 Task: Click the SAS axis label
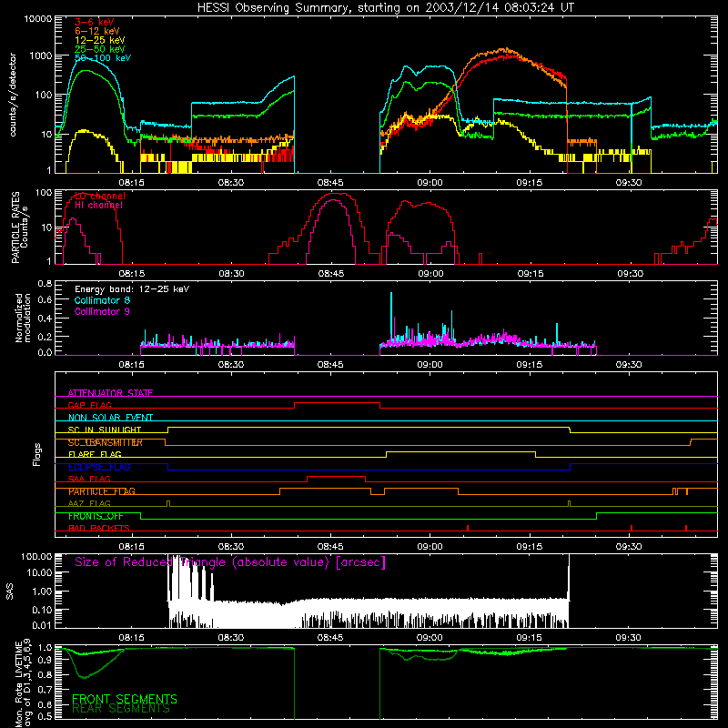[9, 591]
